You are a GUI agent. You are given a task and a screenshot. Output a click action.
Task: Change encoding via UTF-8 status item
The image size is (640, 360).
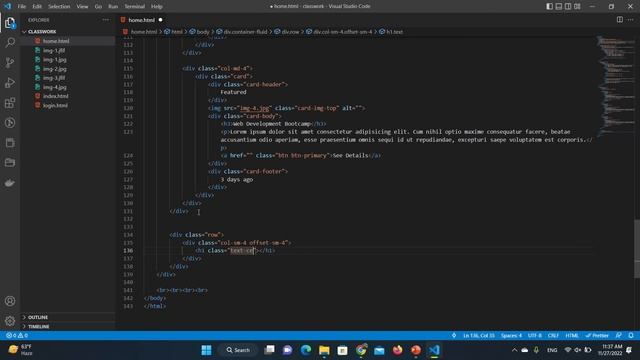pyautogui.click(x=534, y=336)
